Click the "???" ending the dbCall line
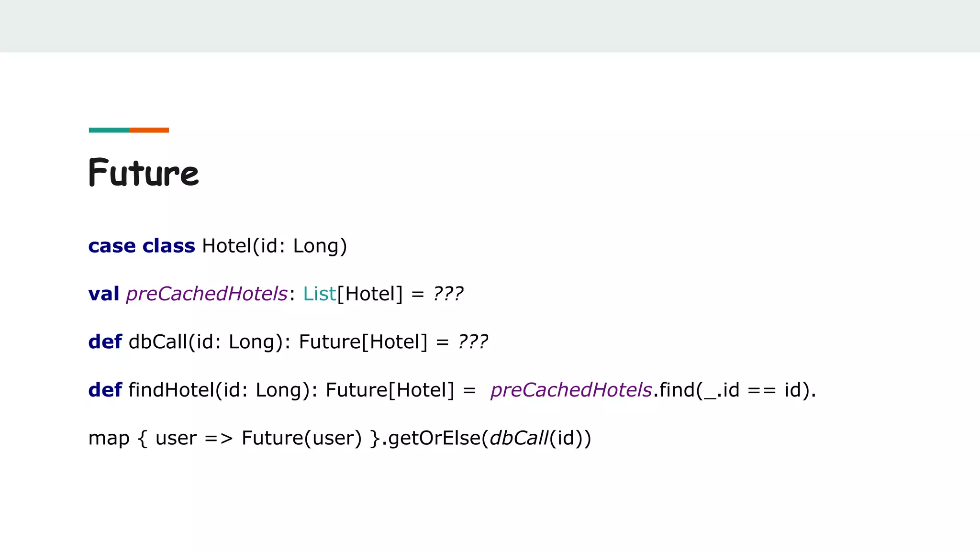Image resolution: width=980 pixels, height=551 pixels. click(x=473, y=342)
